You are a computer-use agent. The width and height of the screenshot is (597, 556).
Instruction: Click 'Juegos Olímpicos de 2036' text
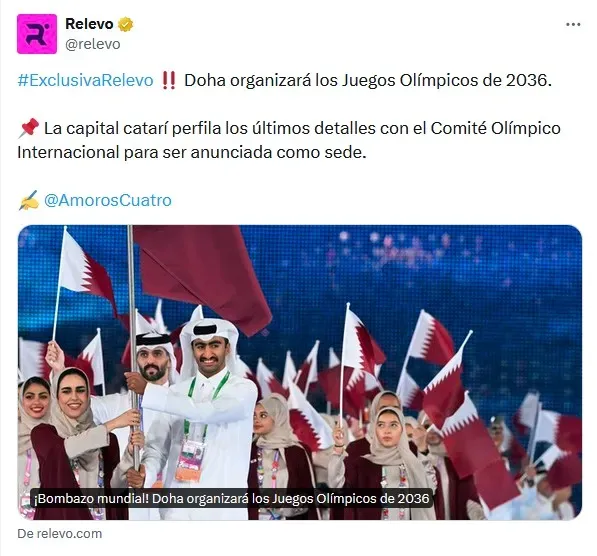click(446, 80)
